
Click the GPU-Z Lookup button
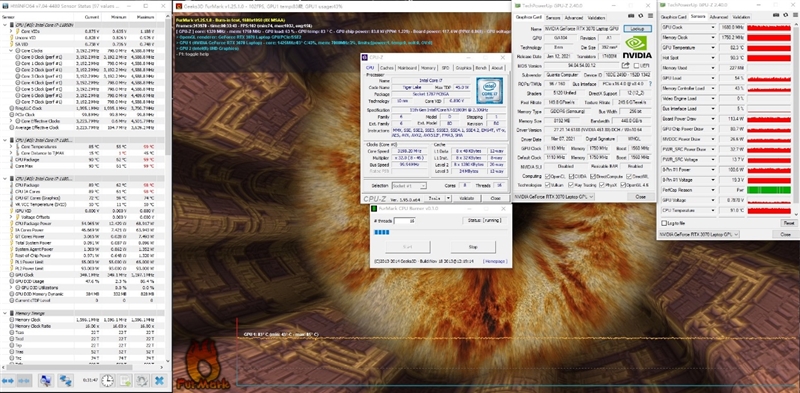pos(637,29)
